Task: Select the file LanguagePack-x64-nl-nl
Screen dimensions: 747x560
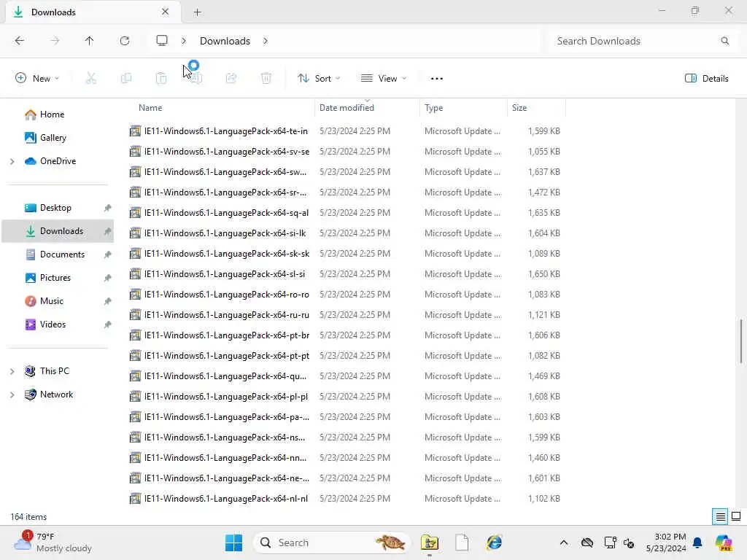Action: tap(345, 499)
